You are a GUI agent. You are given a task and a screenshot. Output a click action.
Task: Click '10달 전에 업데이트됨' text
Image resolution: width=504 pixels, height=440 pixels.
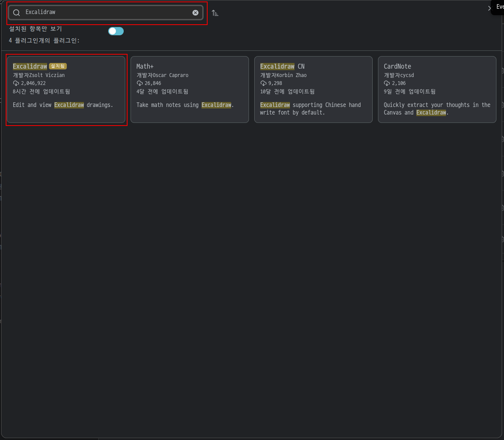(x=287, y=91)
